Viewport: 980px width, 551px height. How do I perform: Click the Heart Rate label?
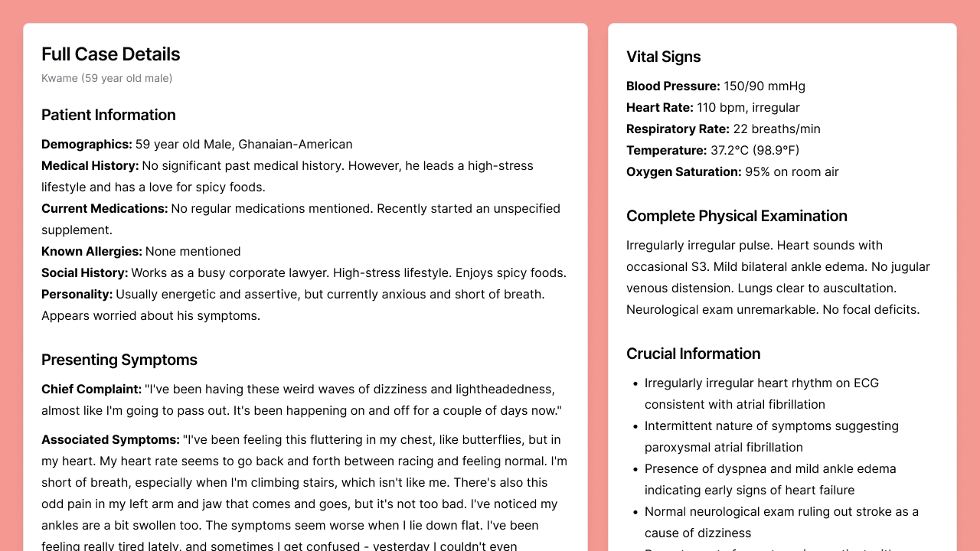659,107
